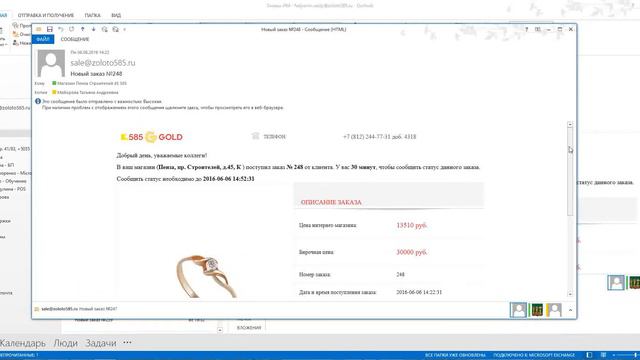Click ribbon display options icon in message window
This screenshot has height=360, width=640.
coord(538,29)
